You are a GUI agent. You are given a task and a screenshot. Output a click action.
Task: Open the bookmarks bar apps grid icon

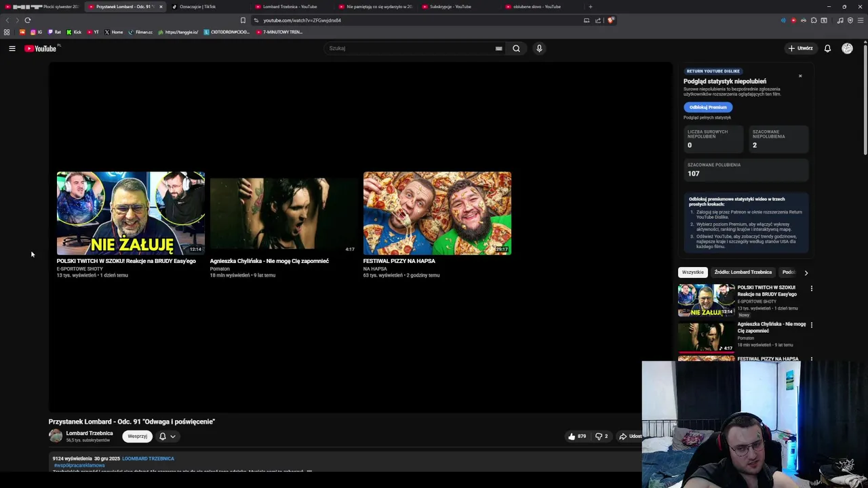[x=7, y=32]
